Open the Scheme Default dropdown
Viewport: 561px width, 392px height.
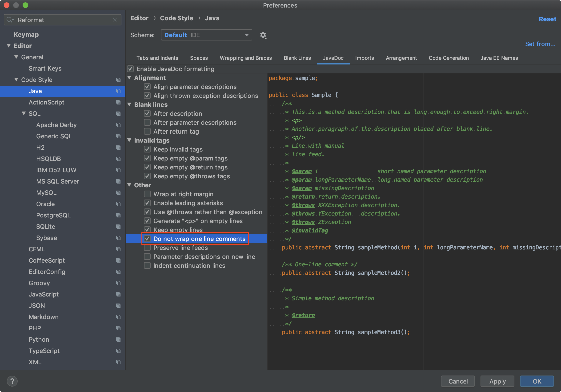click(x=206, y=35)
